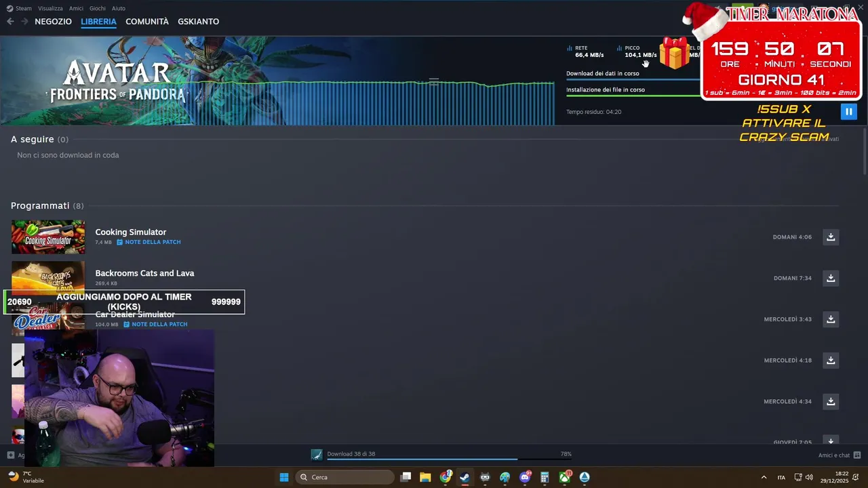Click the taskbar Cerca search box
The image size is (868, 488).
click(345, 477)
